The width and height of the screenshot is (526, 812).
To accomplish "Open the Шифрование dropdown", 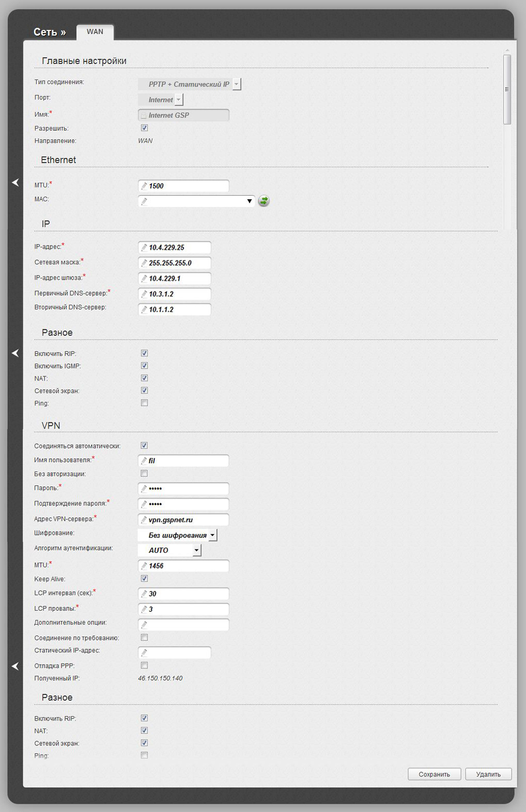I will tap(178, 535).
